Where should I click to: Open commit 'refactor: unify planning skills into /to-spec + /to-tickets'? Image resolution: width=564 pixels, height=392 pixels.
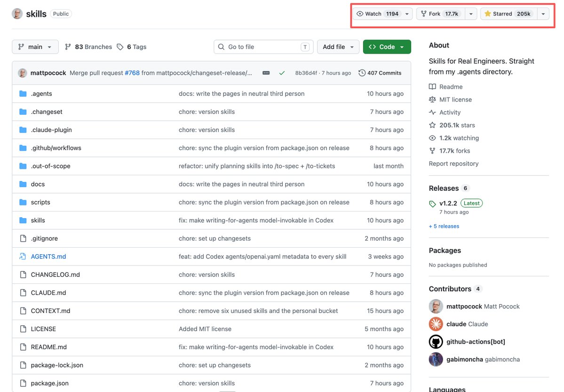(257, 166)
